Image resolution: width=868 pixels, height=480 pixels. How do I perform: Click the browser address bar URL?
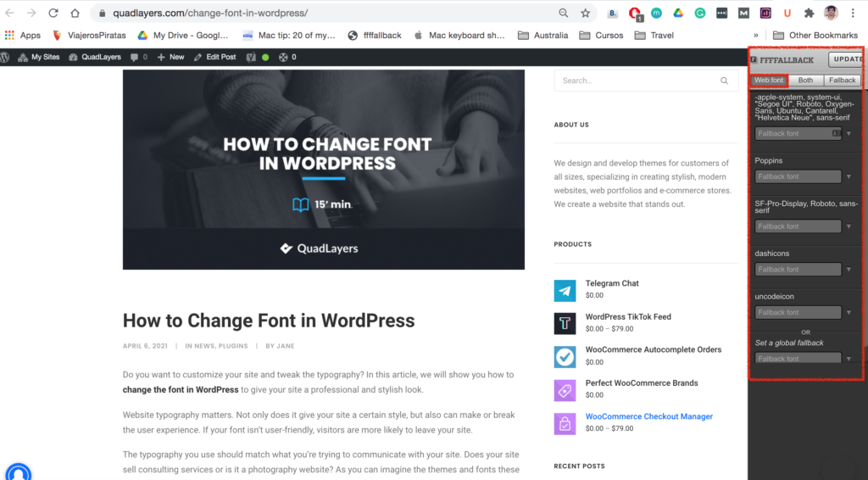click(x=210, y=13)
